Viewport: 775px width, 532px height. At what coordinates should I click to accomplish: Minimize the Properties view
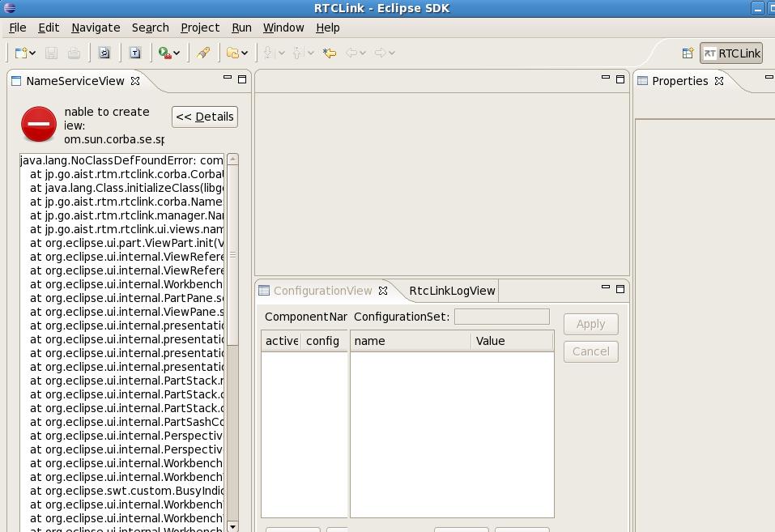click(769, 78)
